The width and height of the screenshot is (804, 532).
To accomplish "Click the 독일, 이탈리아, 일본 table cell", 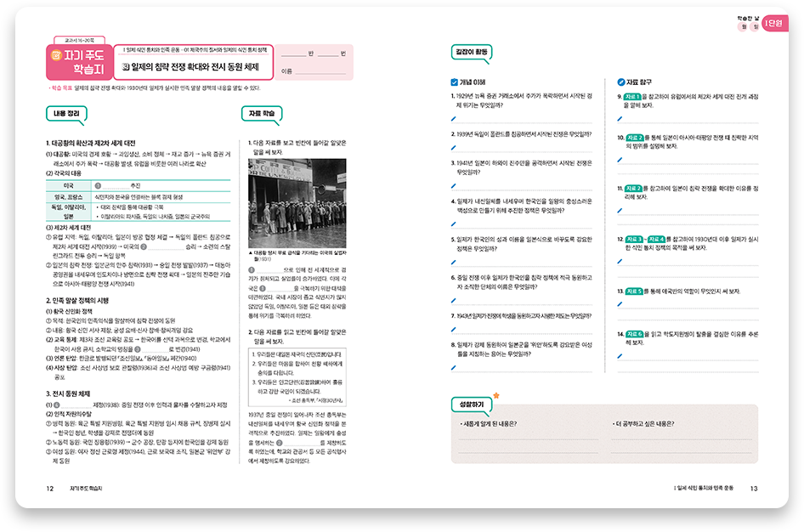I will point(69,212).
